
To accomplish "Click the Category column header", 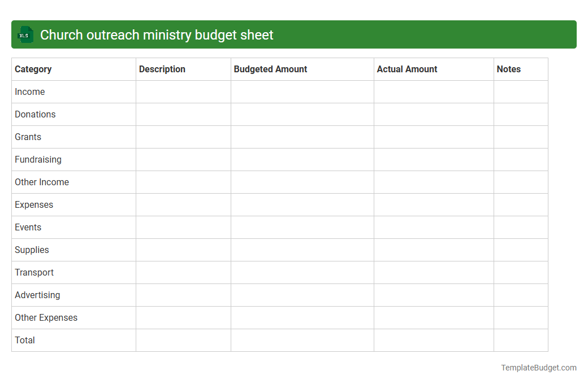I will point(33,69).
